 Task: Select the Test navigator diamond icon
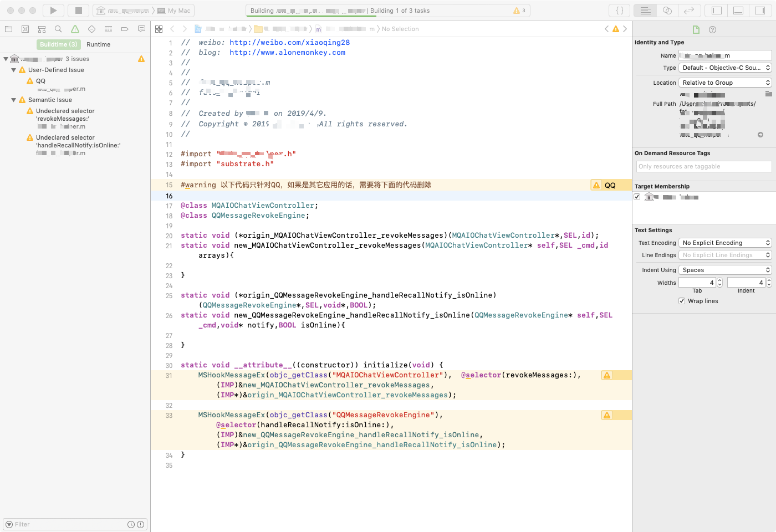(x=91, y=29)
